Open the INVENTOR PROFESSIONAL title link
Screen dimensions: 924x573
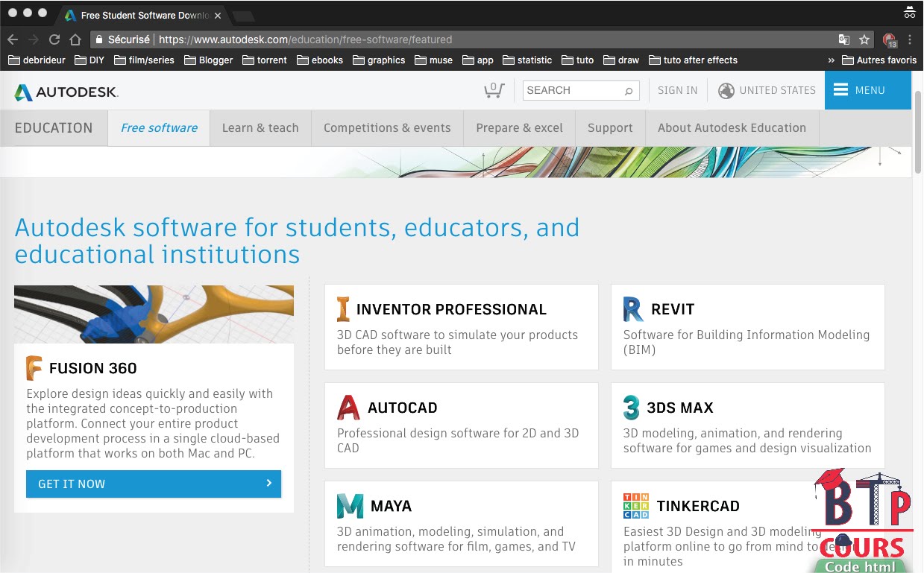[x=451, y=309]
